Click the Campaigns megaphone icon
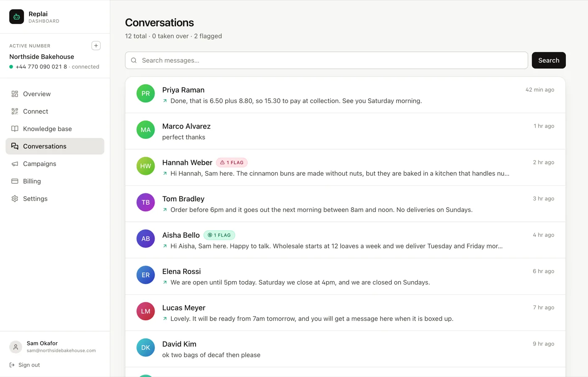This screenshot has width=588, height=377. pos(15,164)
